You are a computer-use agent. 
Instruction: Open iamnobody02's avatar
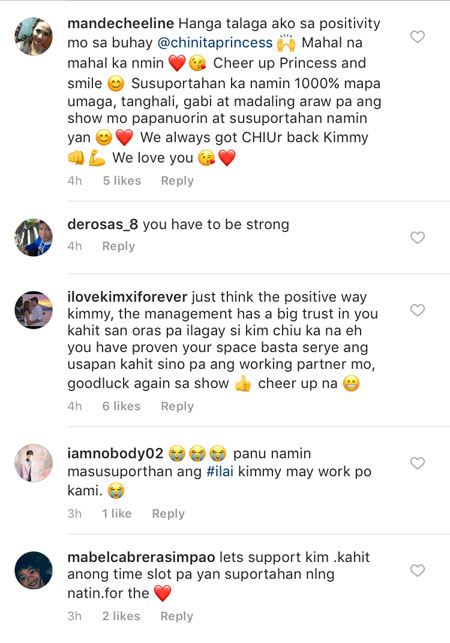(34, 463)
